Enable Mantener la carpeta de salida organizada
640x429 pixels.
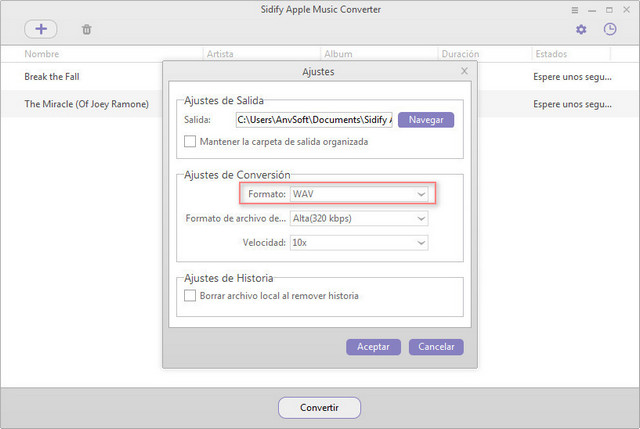coord(190,141)
